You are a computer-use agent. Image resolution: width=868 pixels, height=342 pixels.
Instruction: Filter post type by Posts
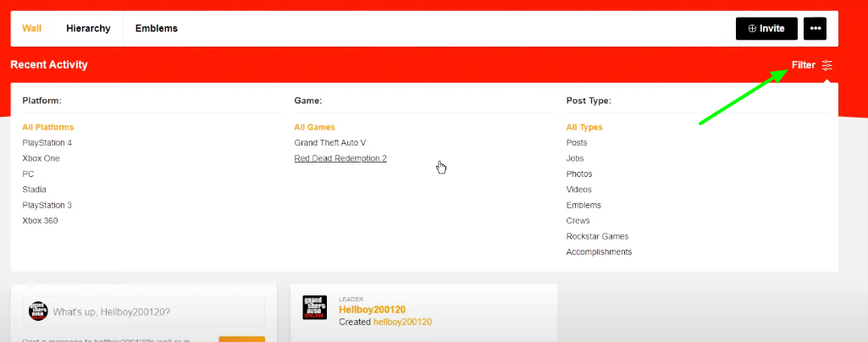tap(577, 143)
